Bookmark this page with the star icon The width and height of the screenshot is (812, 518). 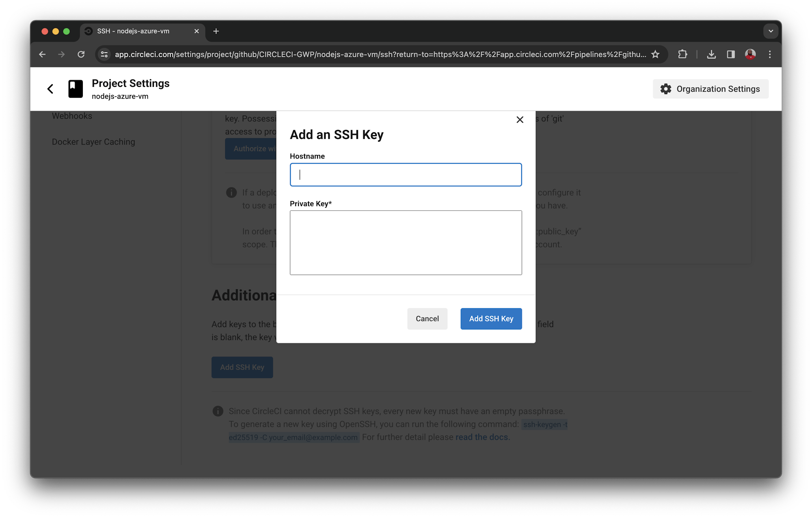tap(655, 54)
